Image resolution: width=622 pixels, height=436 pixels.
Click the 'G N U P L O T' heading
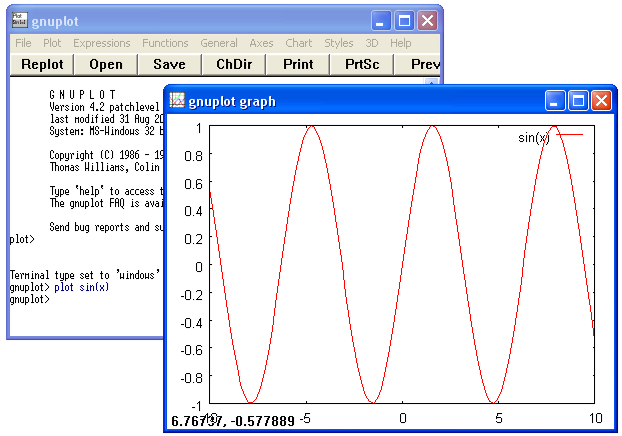point(83,94)
